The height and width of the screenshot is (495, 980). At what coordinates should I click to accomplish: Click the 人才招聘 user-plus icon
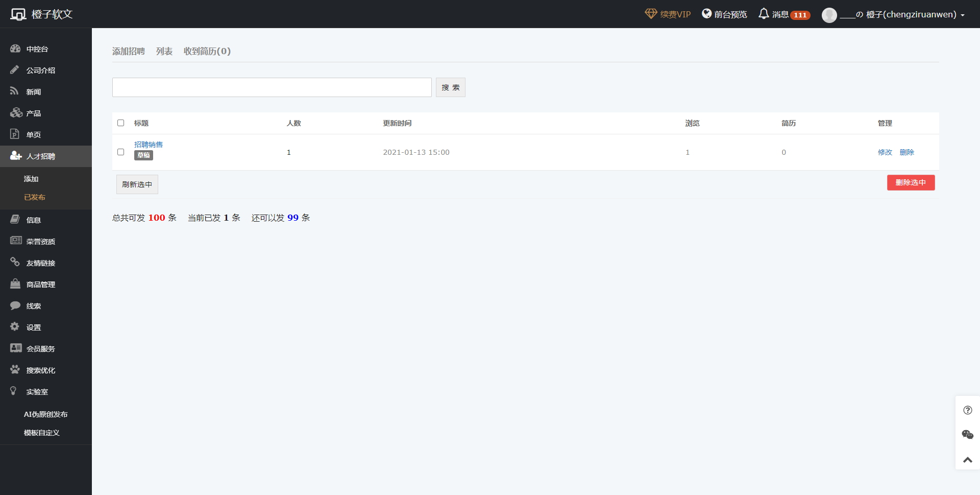tap(16, 156)
